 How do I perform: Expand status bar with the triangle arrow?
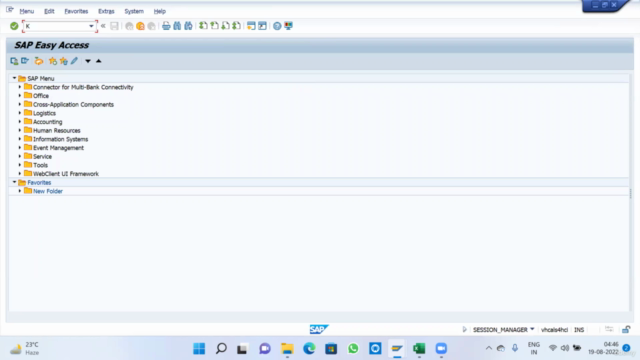464,329
